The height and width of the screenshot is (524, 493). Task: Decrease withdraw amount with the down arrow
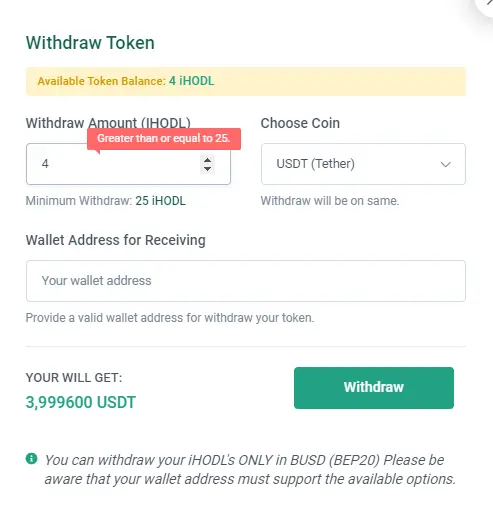[207, 169]
